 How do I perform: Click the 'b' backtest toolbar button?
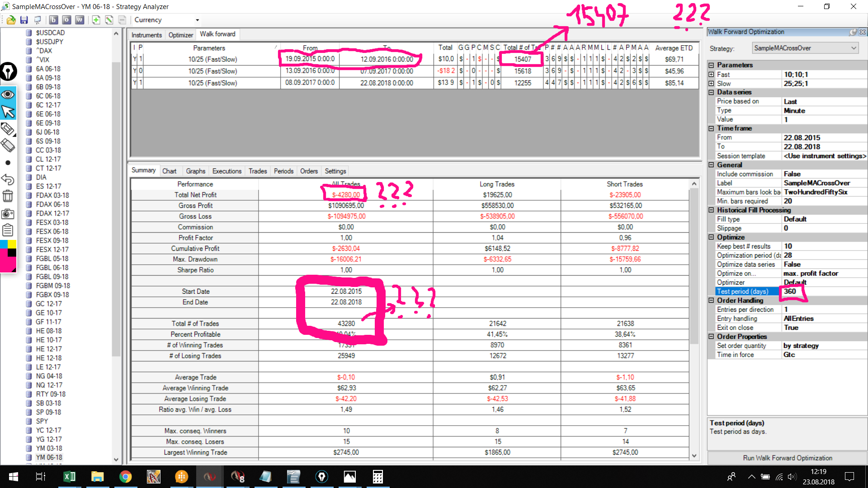point(53,20)
